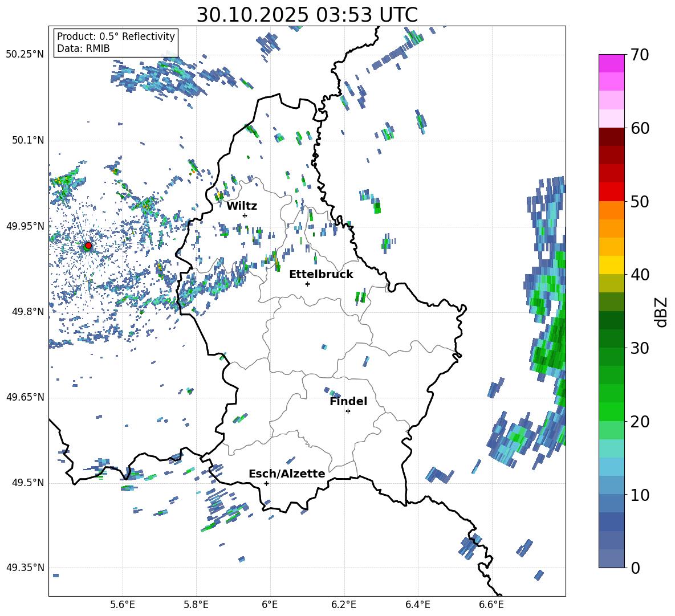Click the 5.6°E longitude tick label
This screenshot has height=616, width=675.
pos(123,605)
